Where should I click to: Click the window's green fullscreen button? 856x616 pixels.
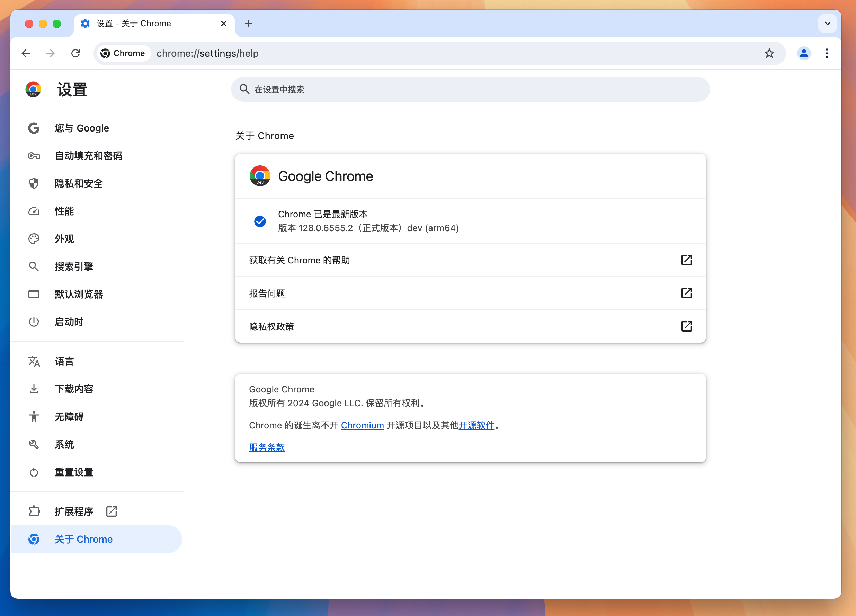pos(57,24)
